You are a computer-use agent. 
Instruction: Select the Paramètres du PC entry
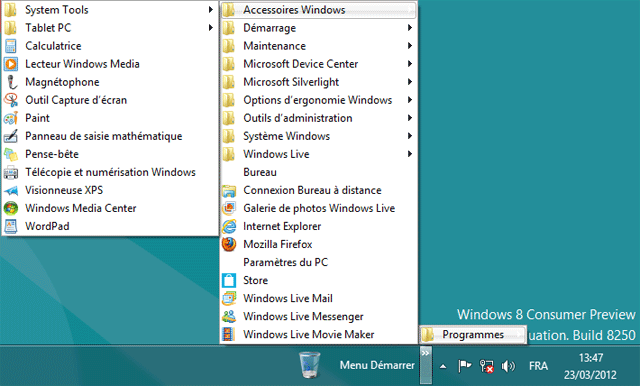318,262
